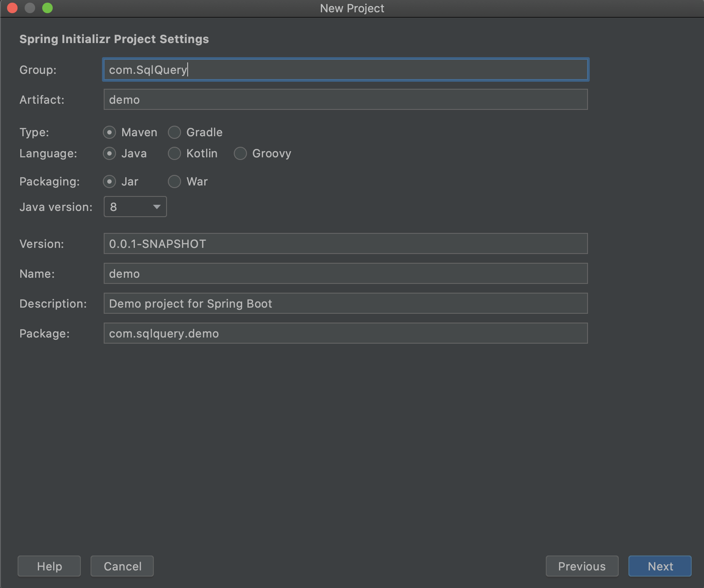Click Next to proceed
Screen dimensions: 704x588
click(x=660, y=566)
